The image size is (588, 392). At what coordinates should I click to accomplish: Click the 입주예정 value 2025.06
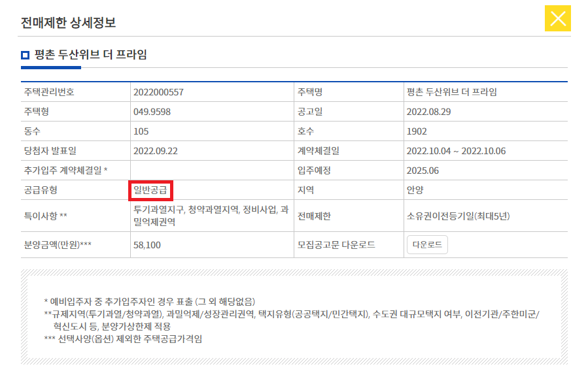423,171
